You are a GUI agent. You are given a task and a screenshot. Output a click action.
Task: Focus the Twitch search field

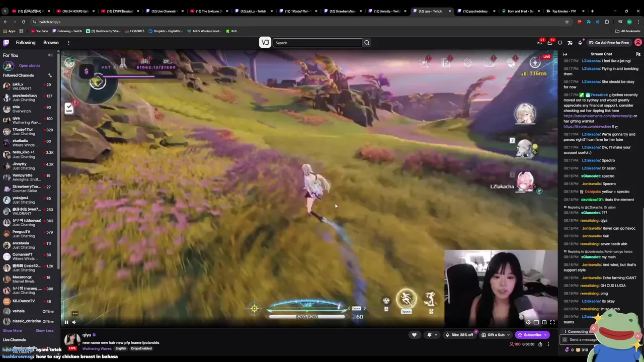pos(317,43)
